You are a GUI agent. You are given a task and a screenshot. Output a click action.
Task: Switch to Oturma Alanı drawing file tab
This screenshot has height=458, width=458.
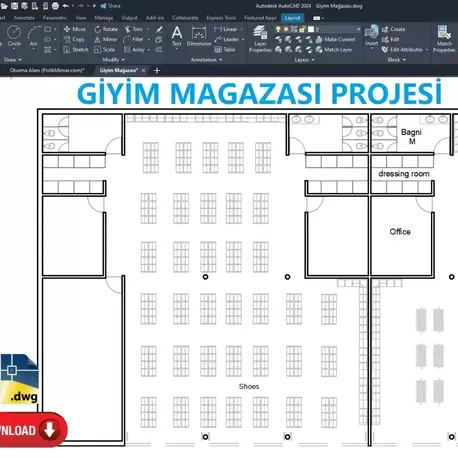(x=47, y=70)
